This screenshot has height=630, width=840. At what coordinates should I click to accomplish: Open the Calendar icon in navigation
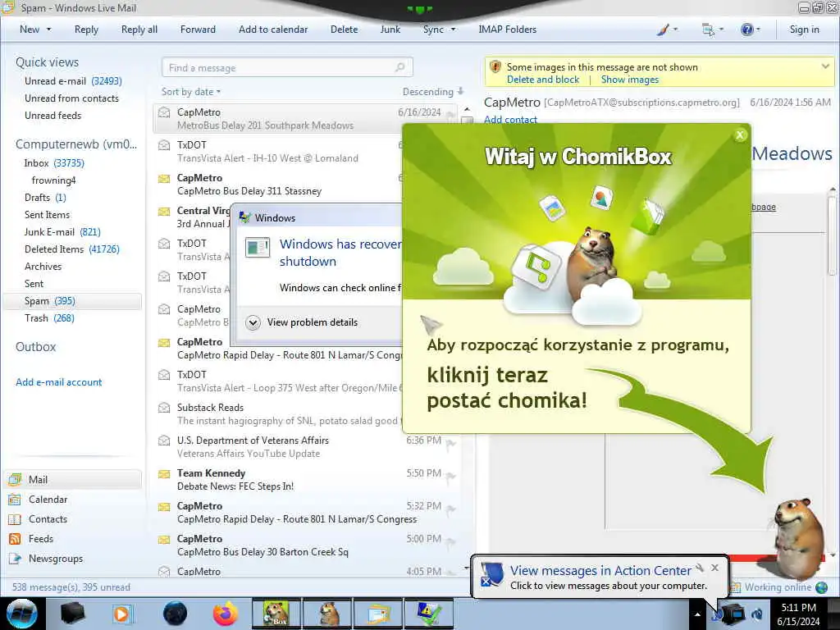point(15,500)
